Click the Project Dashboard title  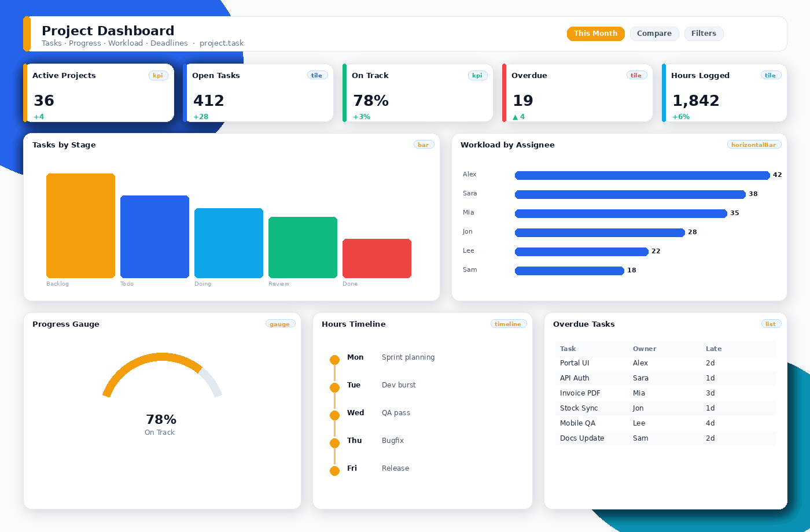click(x=108, y=31)
